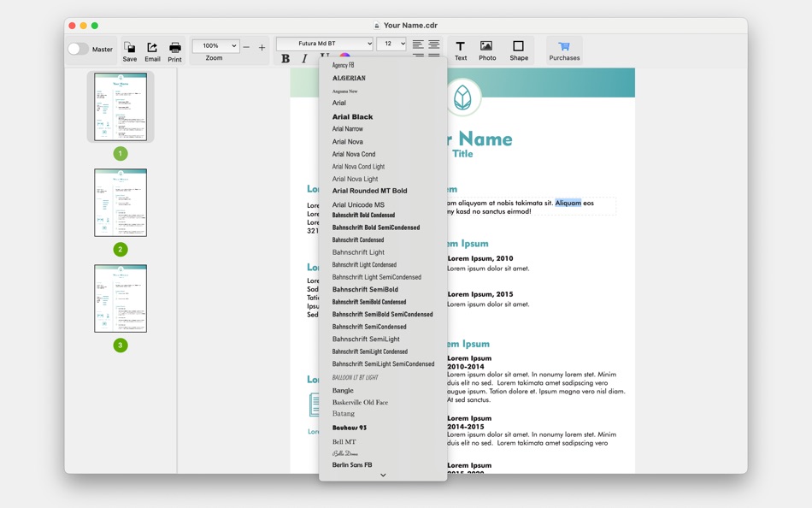Open the Futura Md BT font dropdown
Viewport: 812px width, 508px height.
click(325, 44)
